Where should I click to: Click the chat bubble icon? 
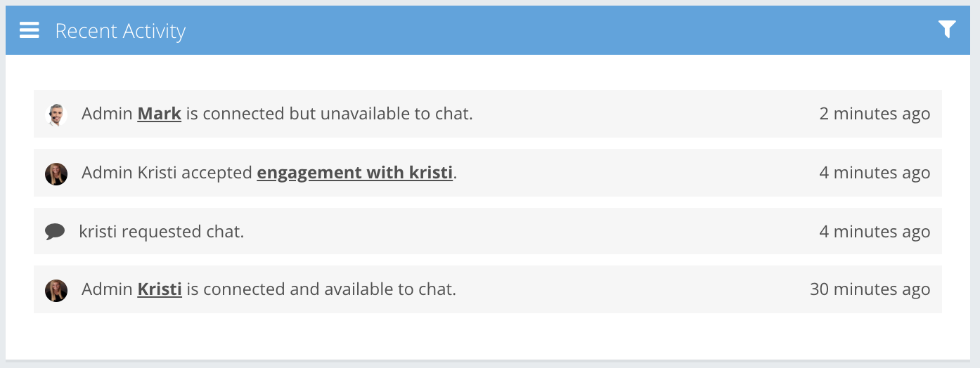tap(55, 232)
